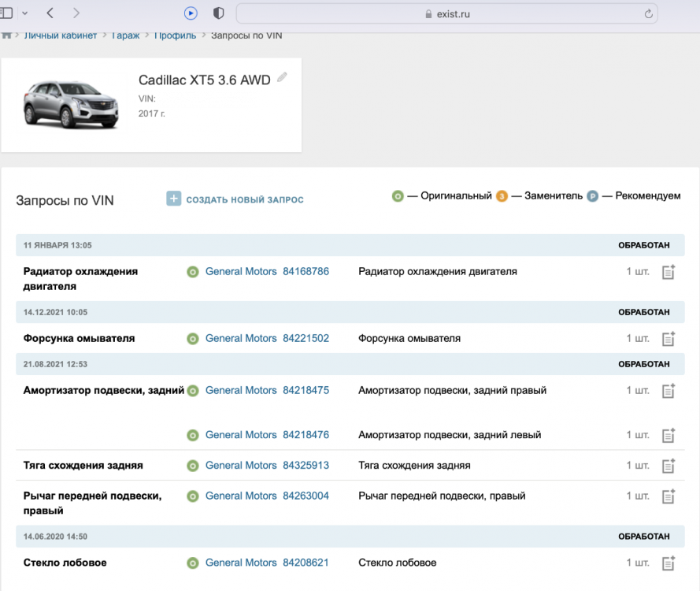This screenshot has width=700, height=591.
Task: Open the sidebar dropdown arrow in Safari toolbar
Action: [24, 13]
